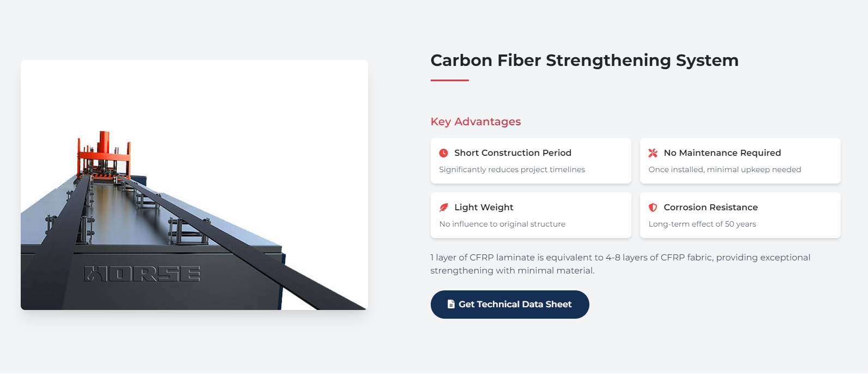This screenshot has height=377, width=868.
Task: Click the CFRP laminate description text
Action: click(620, 263)
